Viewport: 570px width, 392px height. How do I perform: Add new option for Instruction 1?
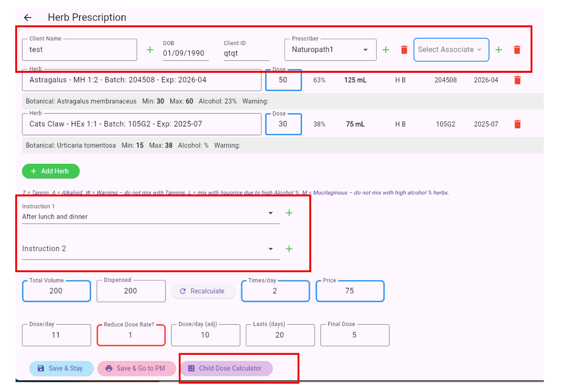coord(289,213)
